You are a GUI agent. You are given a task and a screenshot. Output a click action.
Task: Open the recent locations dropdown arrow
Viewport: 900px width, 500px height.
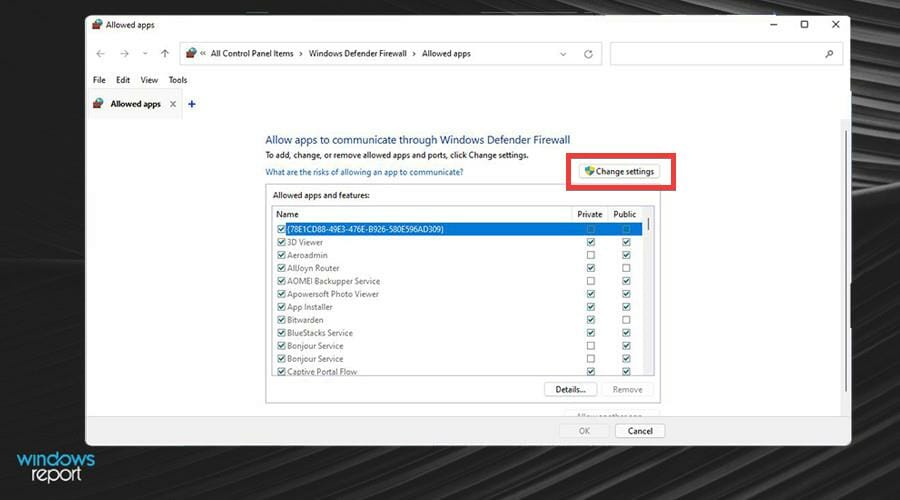click(145, 54)
